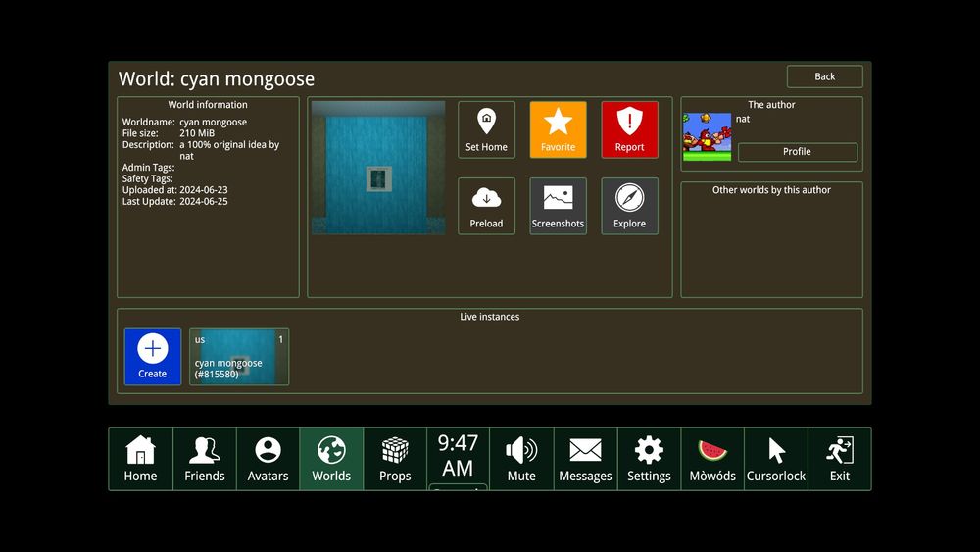Open Messages envelope

(585, 459)
